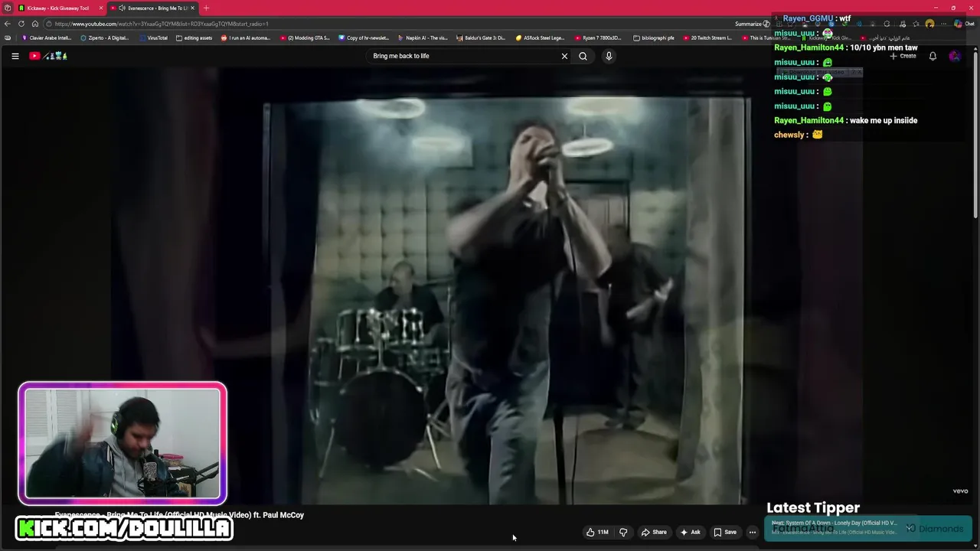Open the YouTube account avatar menu

954,56
